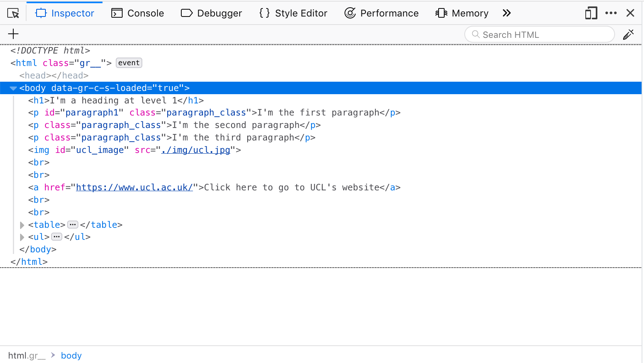Open the https://www.ucl.ac.uk/ href link
This screenshot has width=644, height=363.
pyautogui.click(x=134, y=188)
